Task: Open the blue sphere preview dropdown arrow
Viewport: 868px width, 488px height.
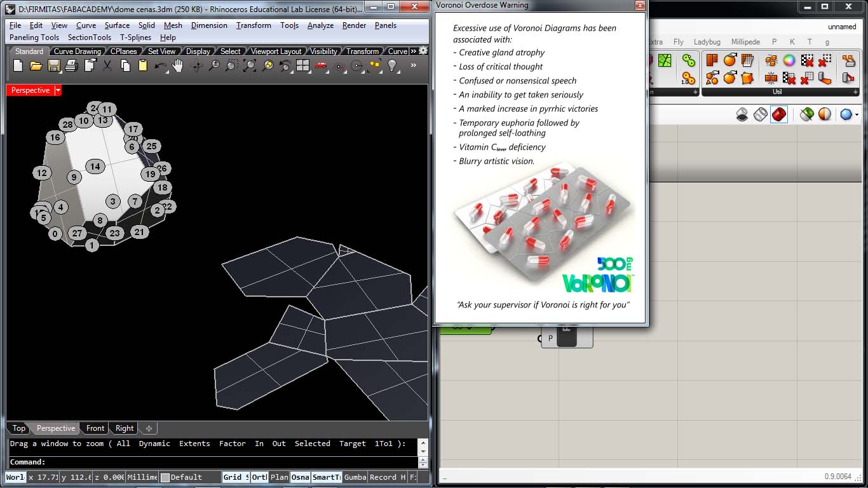Action: [857, 115]
